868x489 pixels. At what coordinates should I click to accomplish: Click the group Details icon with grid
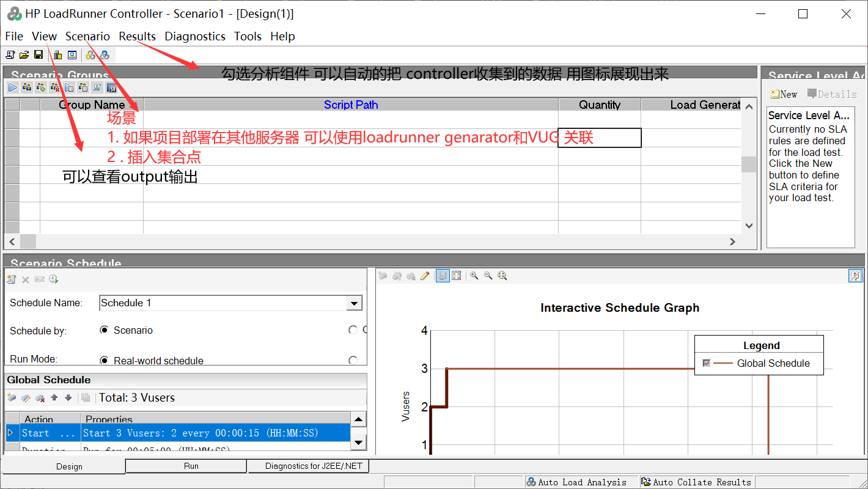[83, 87]
